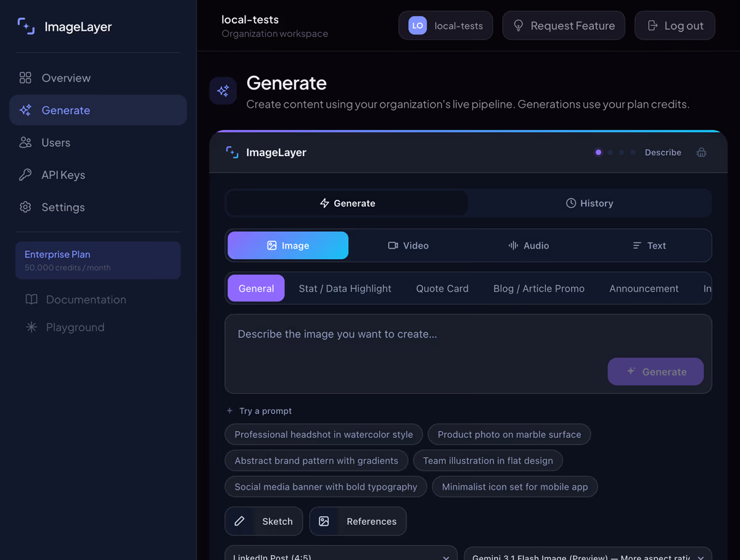Select Audio content type
Image resolution: width=740 pixels, height=560 pixels.
[528, 245]
